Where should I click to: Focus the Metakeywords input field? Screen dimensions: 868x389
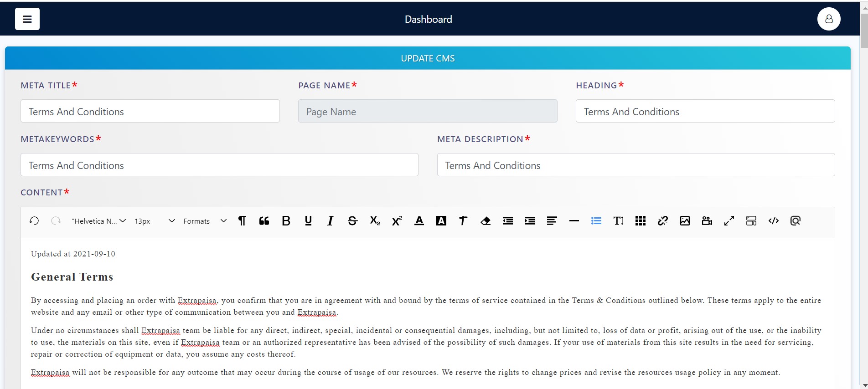pos(219,165)
